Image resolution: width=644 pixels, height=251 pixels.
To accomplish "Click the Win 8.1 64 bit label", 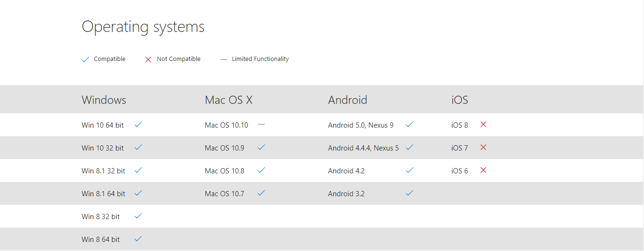I will (x=103, y=193).
